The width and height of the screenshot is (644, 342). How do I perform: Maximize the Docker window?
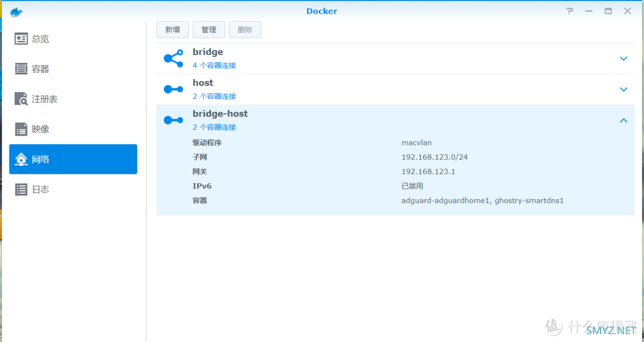(608, 11)
